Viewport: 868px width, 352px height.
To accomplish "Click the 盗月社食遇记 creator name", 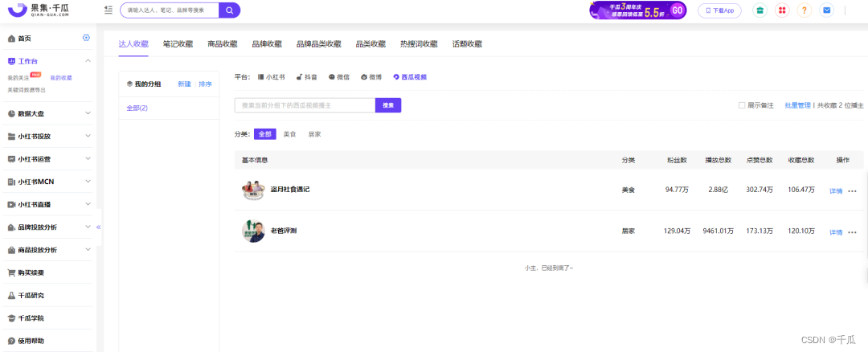I will point(290,190).
